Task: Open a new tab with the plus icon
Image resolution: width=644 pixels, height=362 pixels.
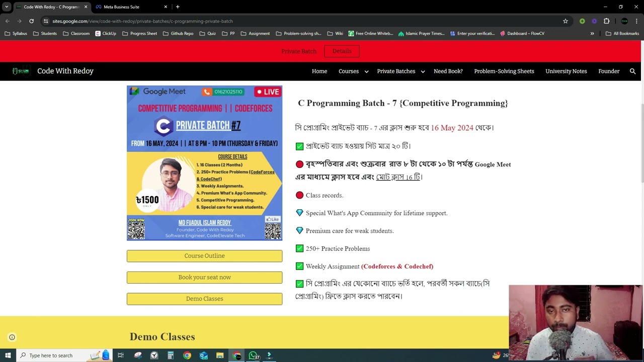Action: 178,7
